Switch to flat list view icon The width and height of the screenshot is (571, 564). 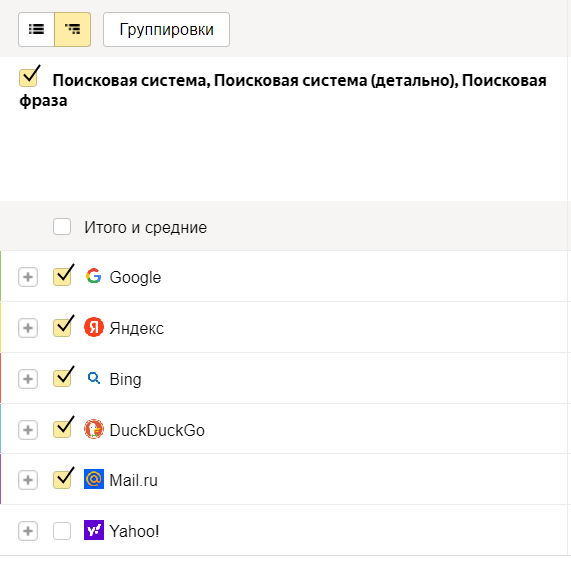36,29
